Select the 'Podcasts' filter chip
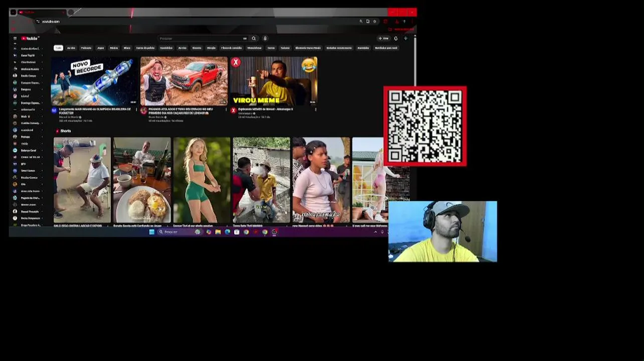Viewport: 644px width, 361px height. [86, 48]
